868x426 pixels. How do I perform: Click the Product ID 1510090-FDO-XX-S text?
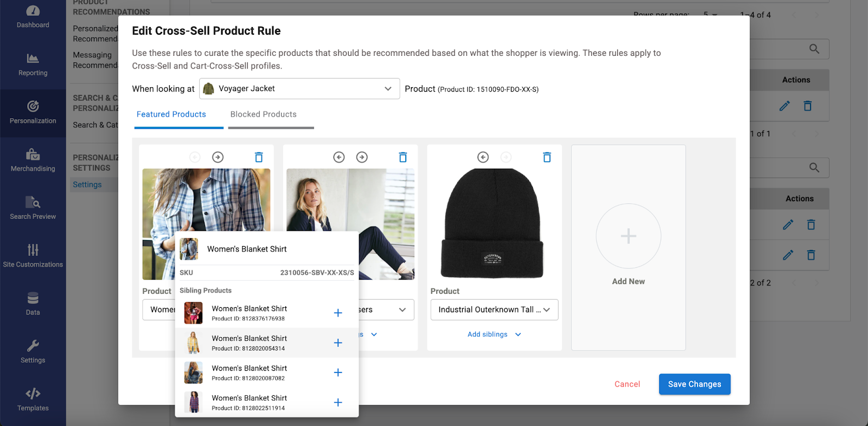pyautogui.click(x=488, y=89)
